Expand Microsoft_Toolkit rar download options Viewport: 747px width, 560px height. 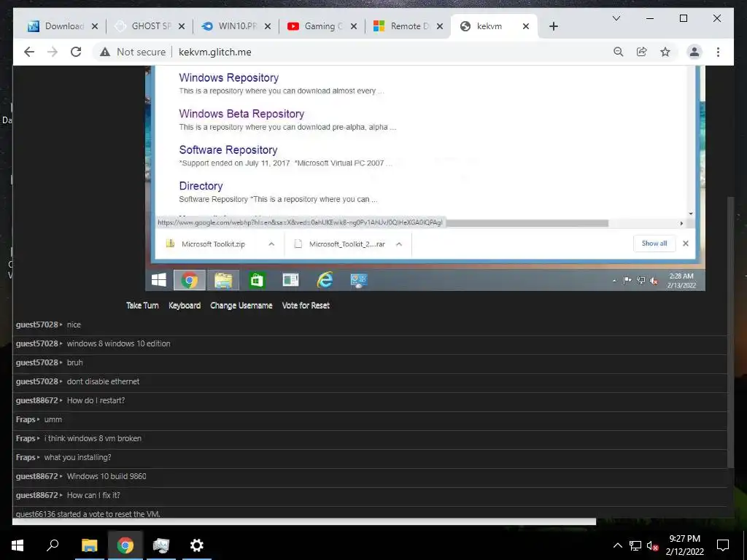coord(399,244)
